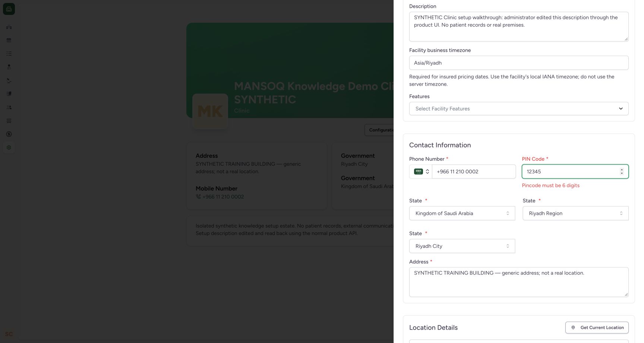Open the facility overview sidebar icon
This screenshot has width=644, height=343.
click(9, 27)
